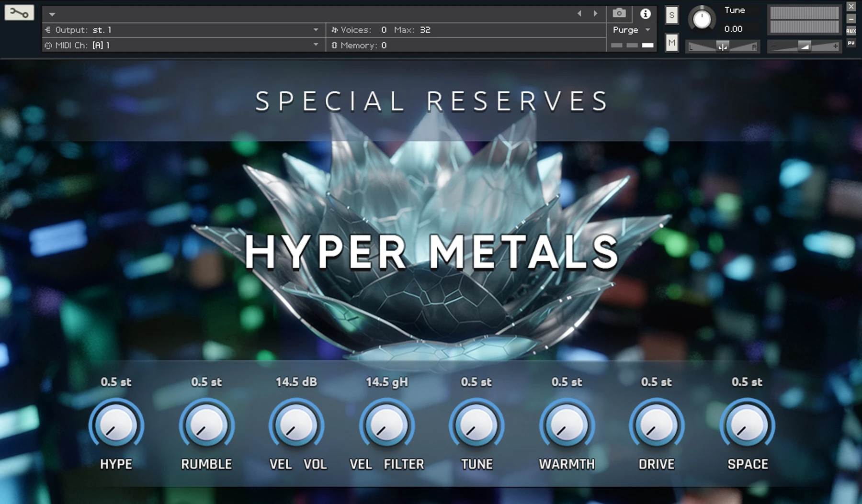The image size is (862, 504).
Task: Toggle the Solo (S) button
Action: coord(671,15)
